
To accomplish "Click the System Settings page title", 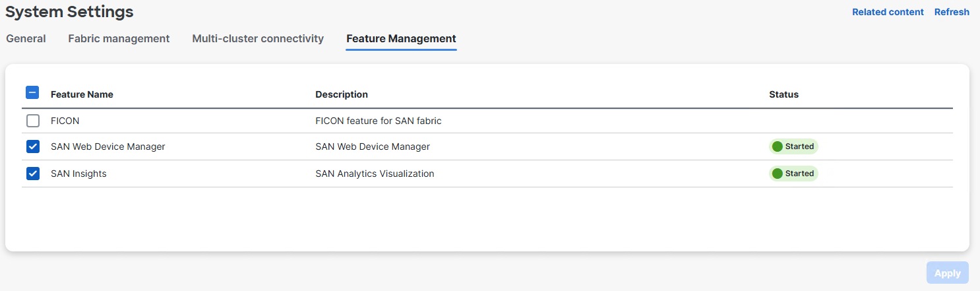I will (69, 11).
